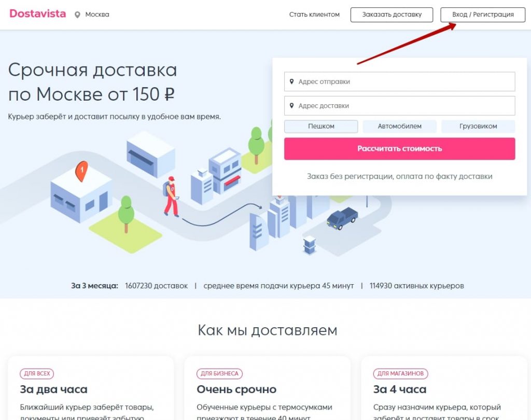
Task: Click the pin icon in Адрес отправки field
Action: coord(291,81)
